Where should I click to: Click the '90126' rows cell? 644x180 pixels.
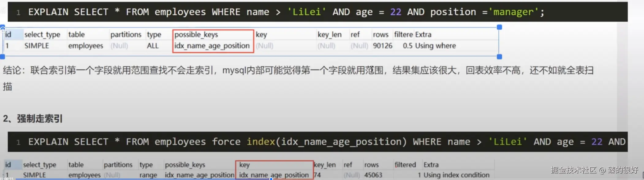coord(382,46)
